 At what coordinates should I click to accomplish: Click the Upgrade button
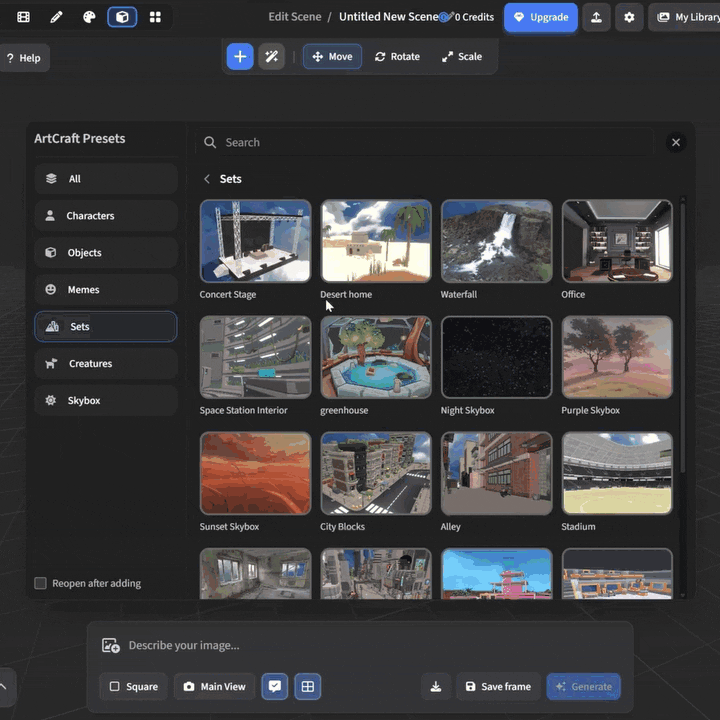pos(540,17)
